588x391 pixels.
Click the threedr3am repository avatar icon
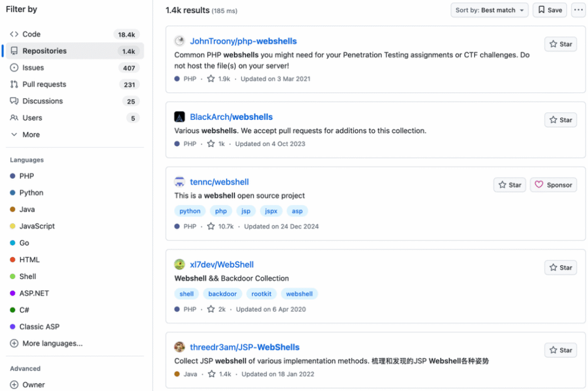pos(179,347)
